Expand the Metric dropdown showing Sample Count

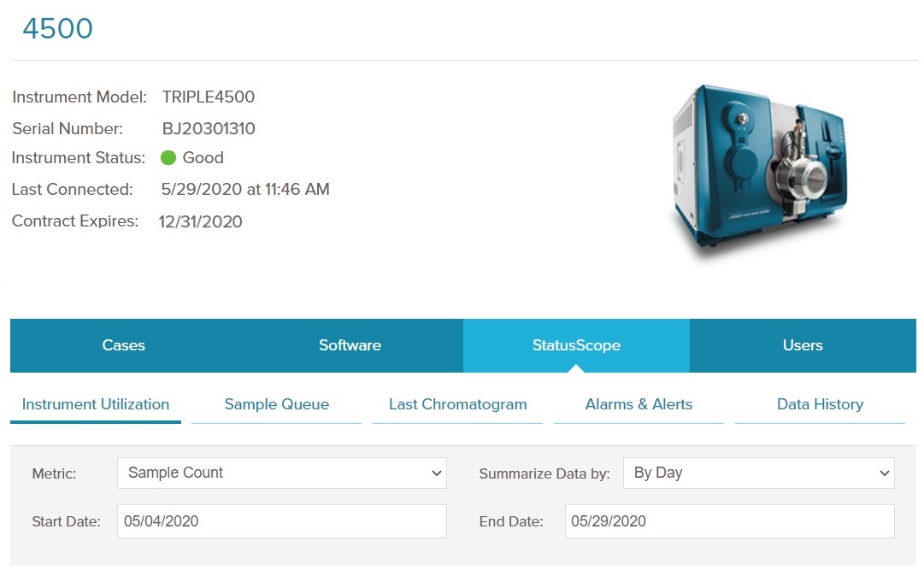[x=281, y=473]
